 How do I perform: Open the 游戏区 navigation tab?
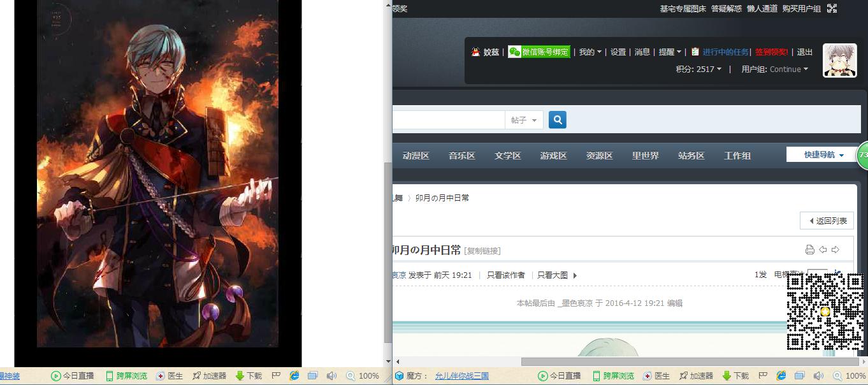click(553, 156)
